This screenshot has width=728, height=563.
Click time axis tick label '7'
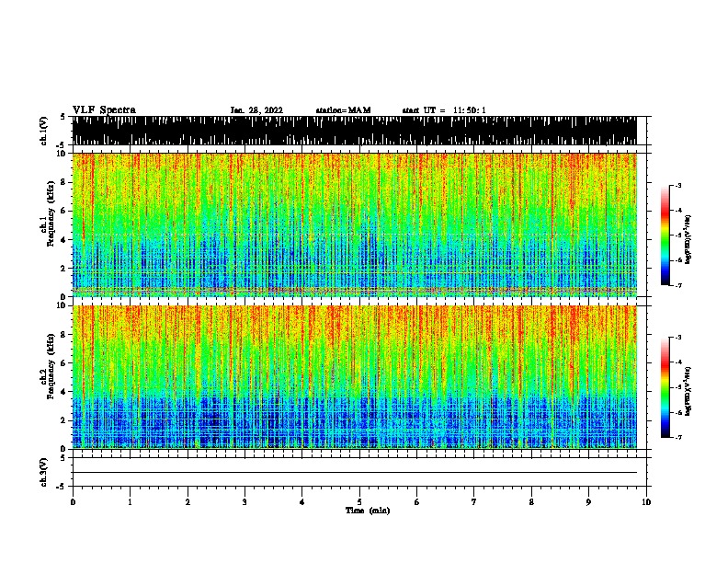(474, 502)
